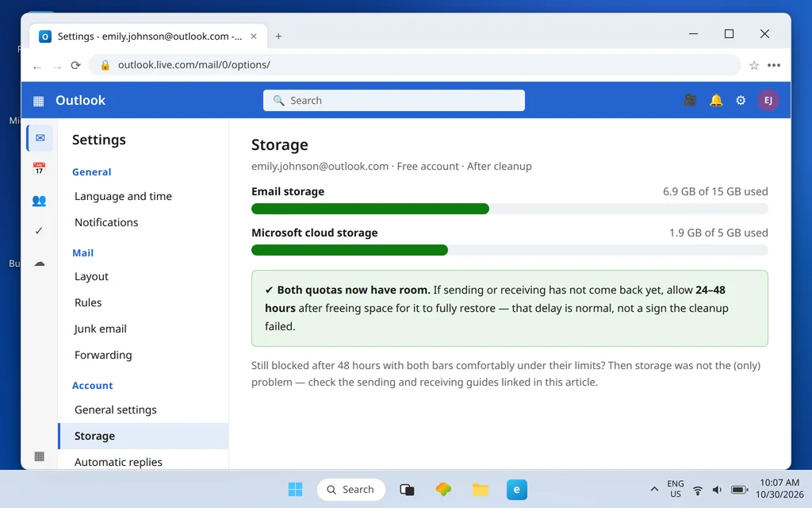812x508 pixels.
Task: View site info via the lock icon
Action: point(105,65)
